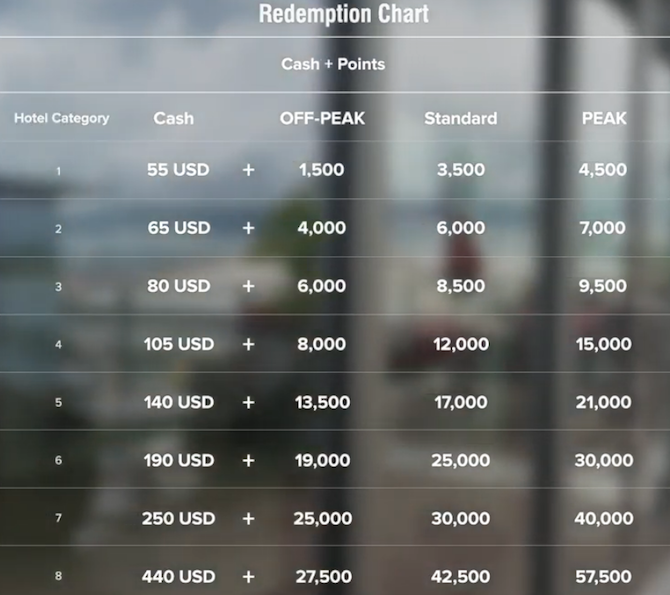Click the plus sign beside 105 USD
The height and width of the screenshot is (595, 670).
pyautogui.click(x=248, y=344)
